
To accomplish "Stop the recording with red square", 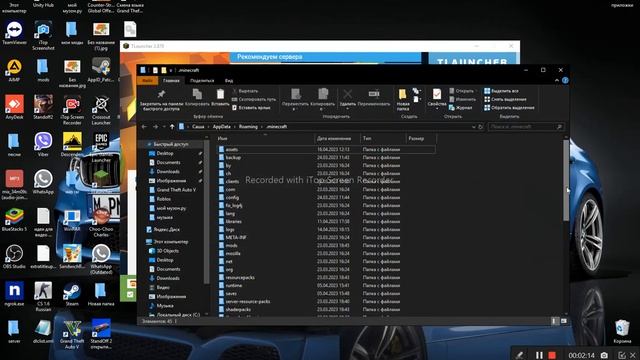I will point(552,356).
